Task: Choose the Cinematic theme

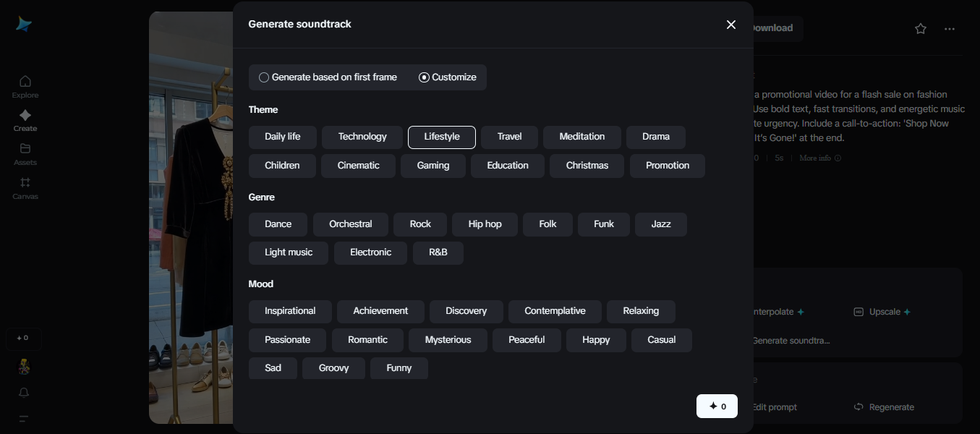Action: tap(358, 166)
